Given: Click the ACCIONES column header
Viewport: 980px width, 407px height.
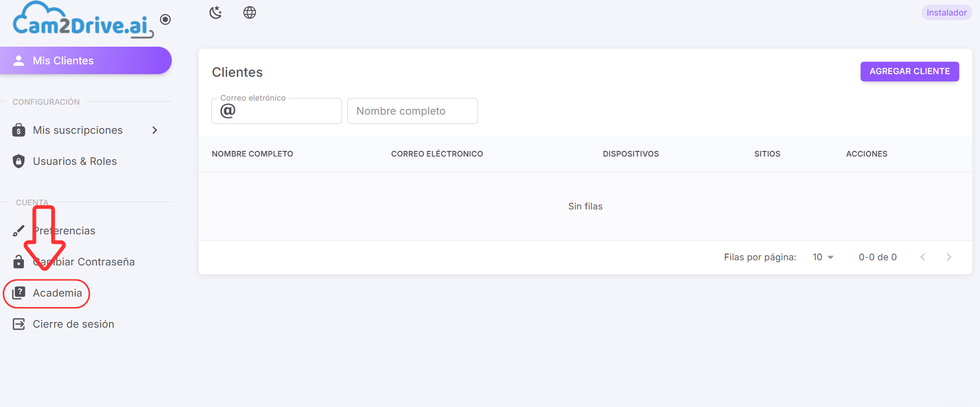Looking at the screenshot, I should click(x=867, y=154).
